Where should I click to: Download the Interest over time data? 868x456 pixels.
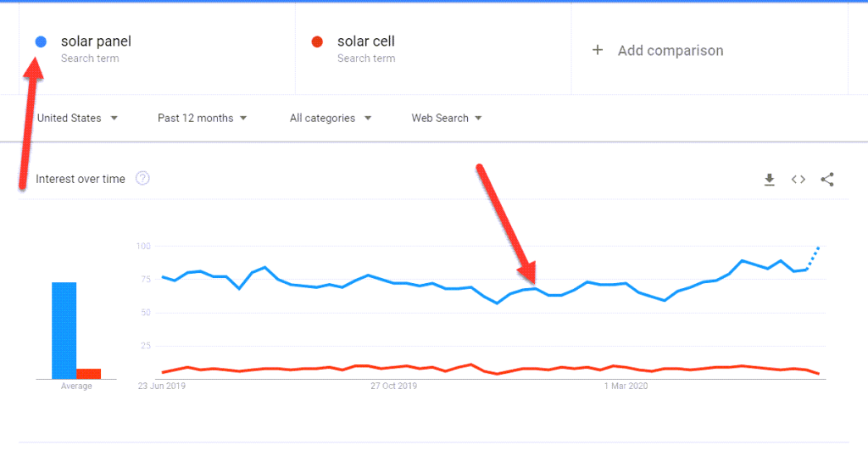[769, 180]
